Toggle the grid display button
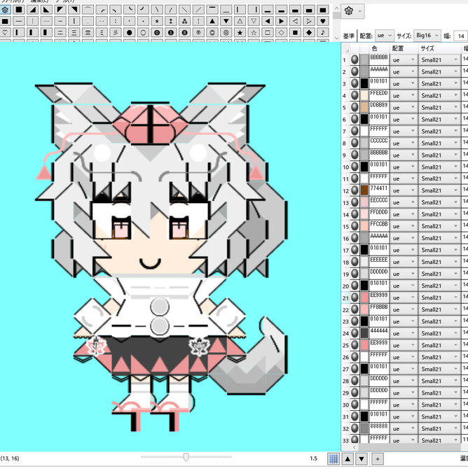468x476 pixels. click(333, 458)
